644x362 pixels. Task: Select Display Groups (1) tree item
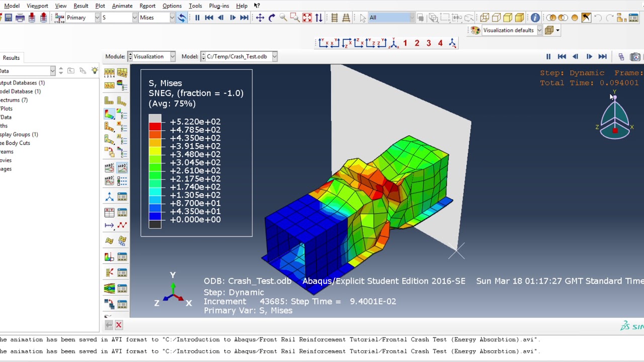19,135
